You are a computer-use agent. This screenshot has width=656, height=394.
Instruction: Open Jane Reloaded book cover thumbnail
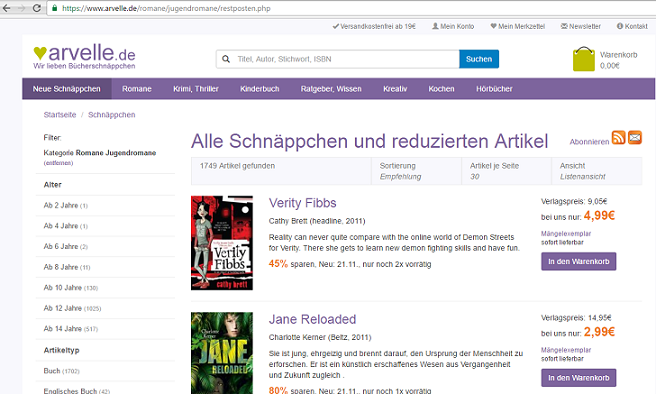pyautogui.click(x=222, y=353)
